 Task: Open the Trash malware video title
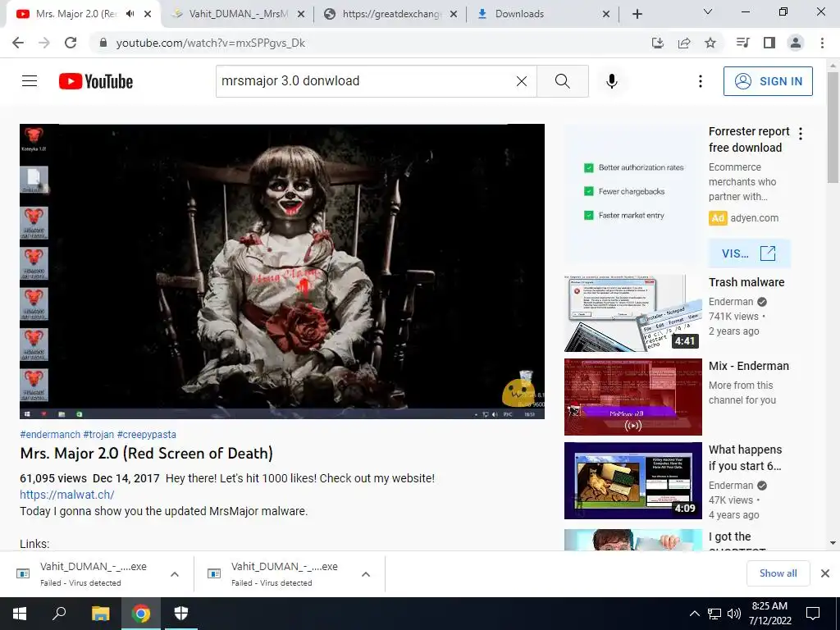pos(746,282)
